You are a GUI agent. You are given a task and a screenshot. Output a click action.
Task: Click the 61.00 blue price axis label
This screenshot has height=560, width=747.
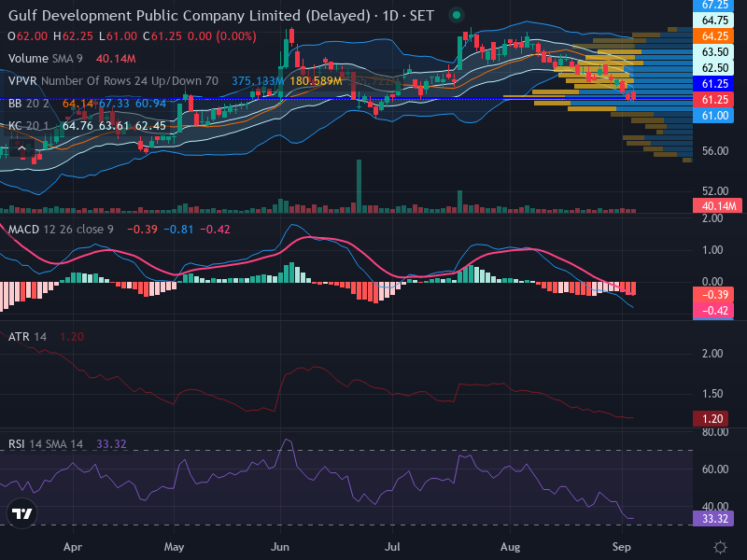pos(713,115)
